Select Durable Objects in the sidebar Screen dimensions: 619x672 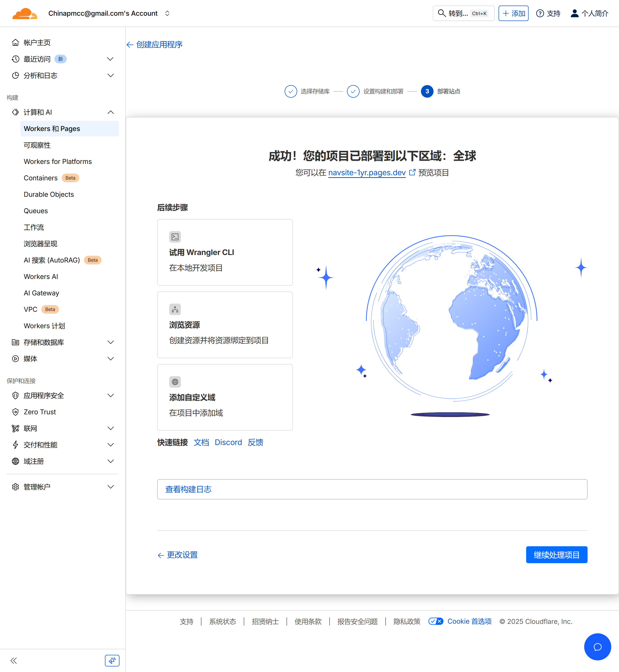(x=49, y=194)
